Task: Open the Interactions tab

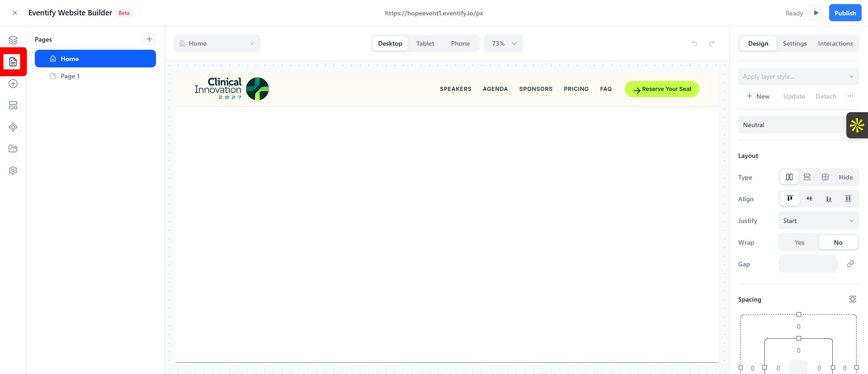Action: pos(835,43)
